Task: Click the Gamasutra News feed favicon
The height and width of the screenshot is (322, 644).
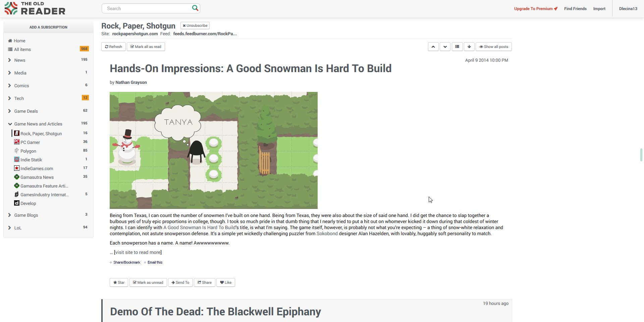Action: (17, 177)
